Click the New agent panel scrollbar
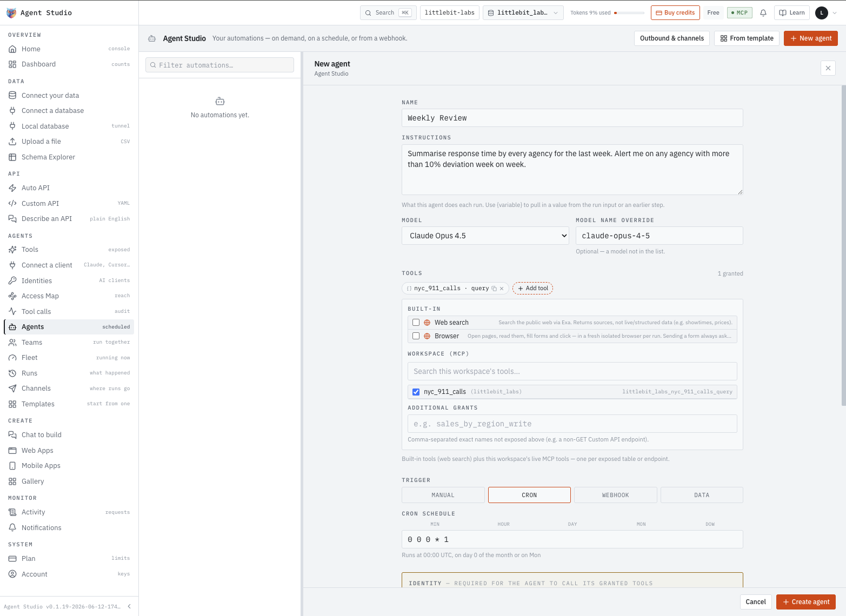This screenshot has width=846, height=616. point(843,246)
